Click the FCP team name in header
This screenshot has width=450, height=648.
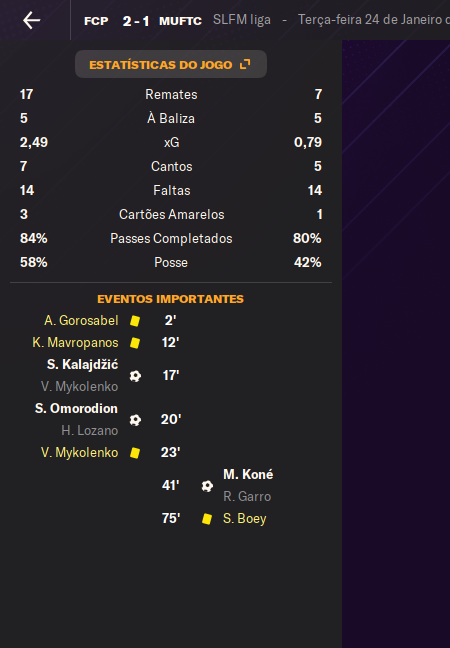pyautogui.click(x=96, y=21)
